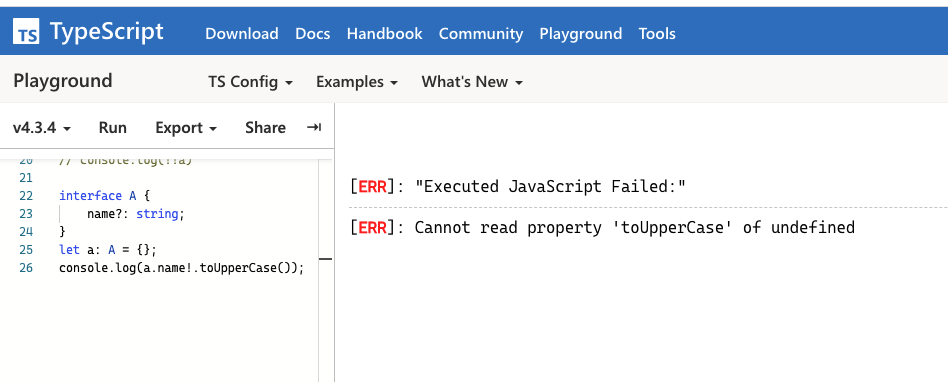
Task: Open the TS Config dropdown
Action: (x=250, y=82)
